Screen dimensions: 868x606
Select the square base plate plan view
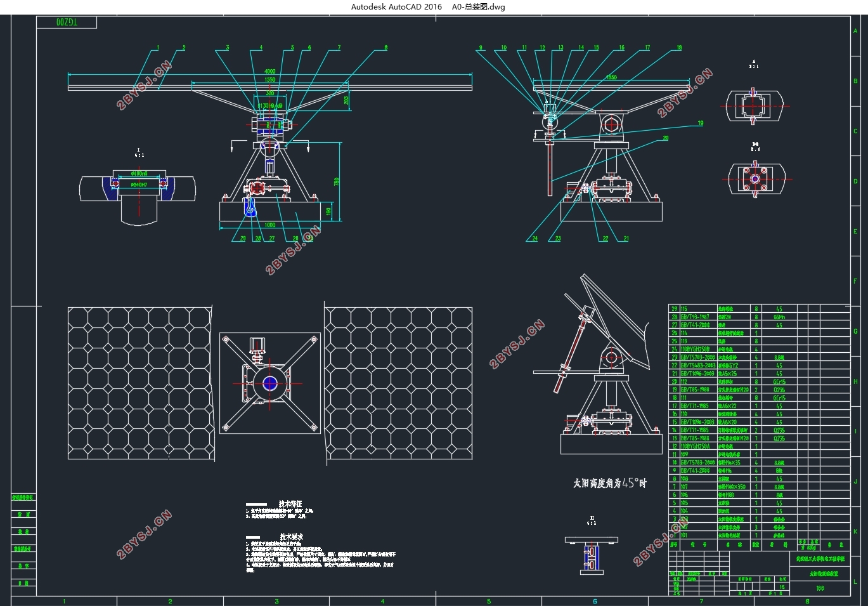pos(270,383)
